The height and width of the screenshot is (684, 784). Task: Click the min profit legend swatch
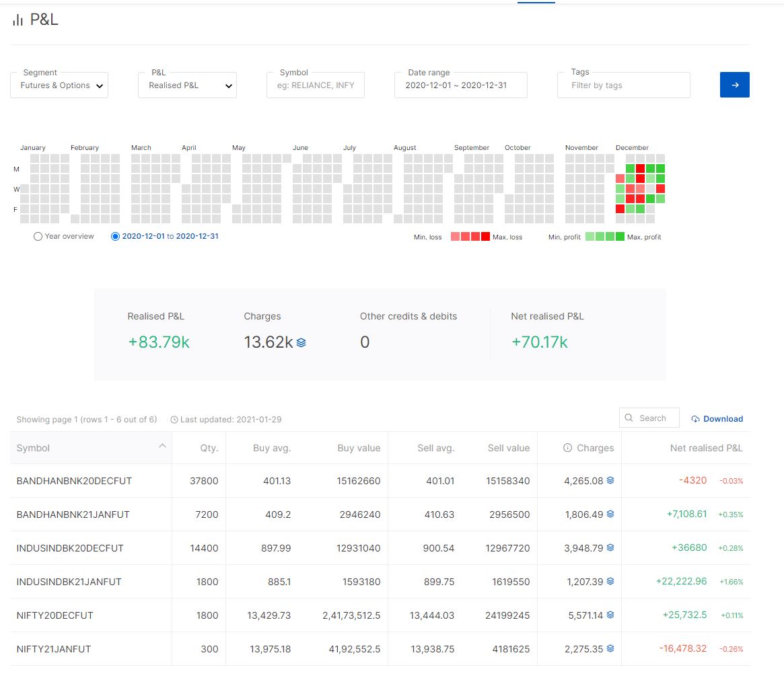pyautogui.click(x=590, y=236)
